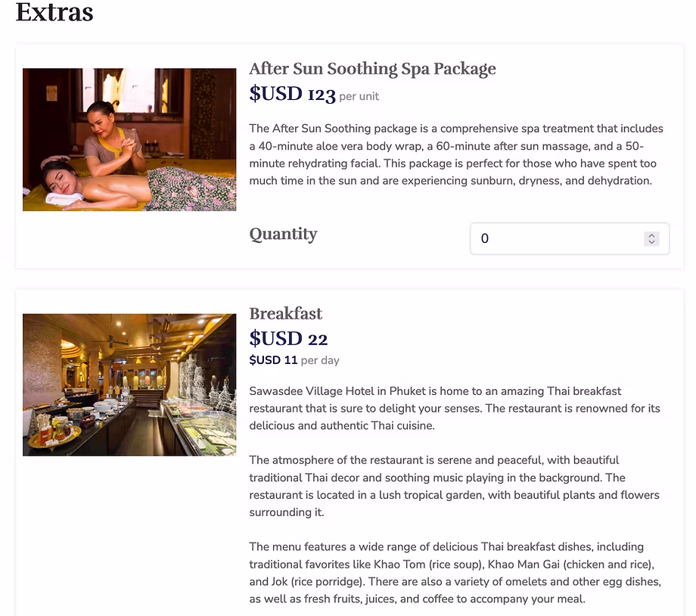Click the After Sun Soothing Spa Package title
This screenshot has height=616, width=696.
(x=372, y=69)
